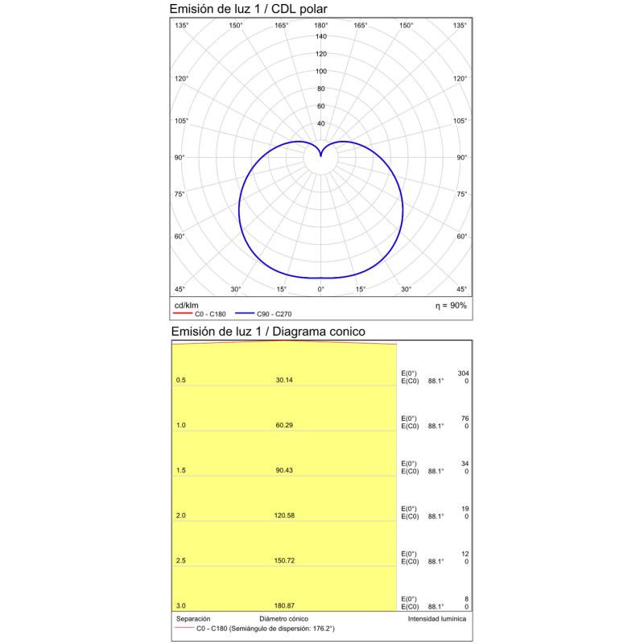Select the 'Emisión de luz 1 / CDL polar' title
Viewport: 644px width, 644px height.
coord(248,9)
